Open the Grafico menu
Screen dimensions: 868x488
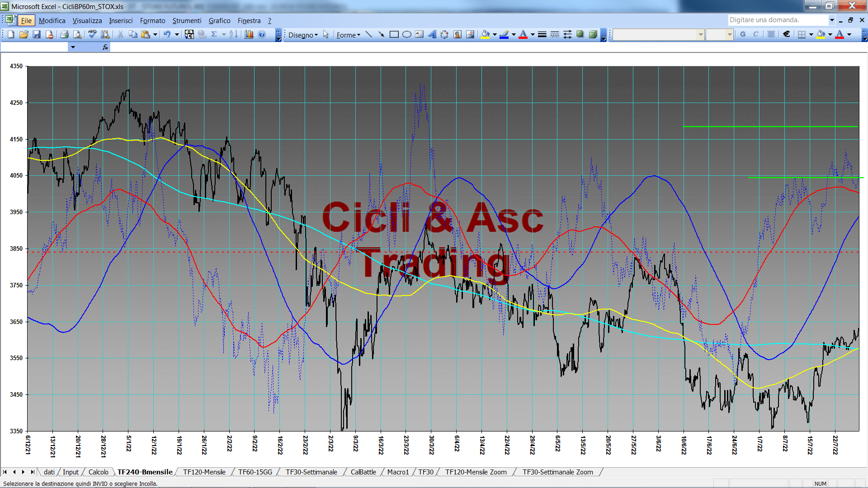click(219, 21)
